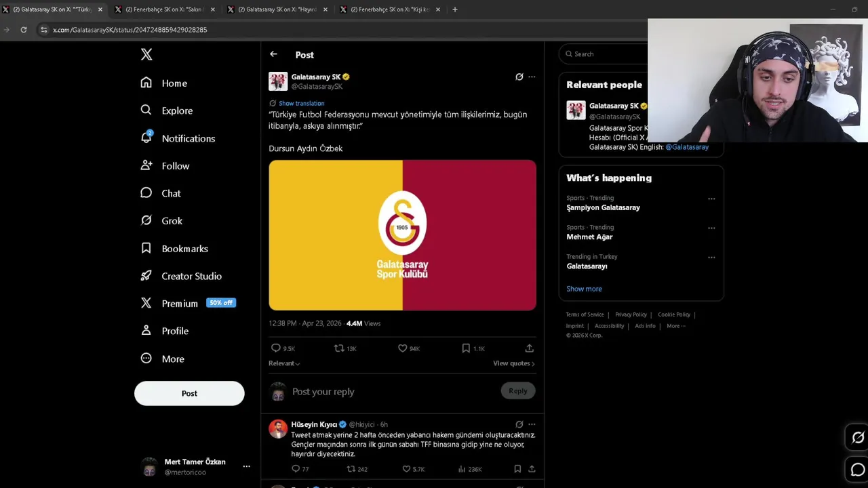
Task: Click the Search box
Action: point(604,54)
